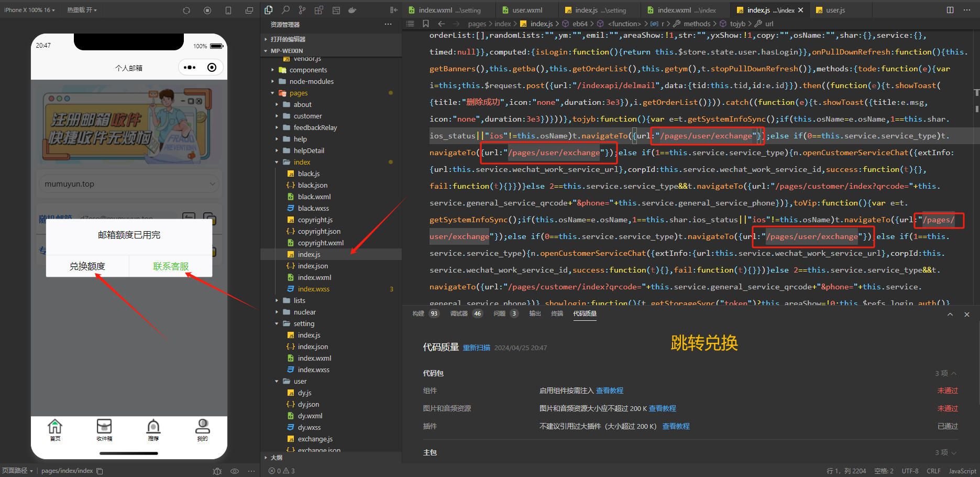Collapse the bottom panel with the chevron
The width and height of the screenshot is (980, 477).
point(950,315)
